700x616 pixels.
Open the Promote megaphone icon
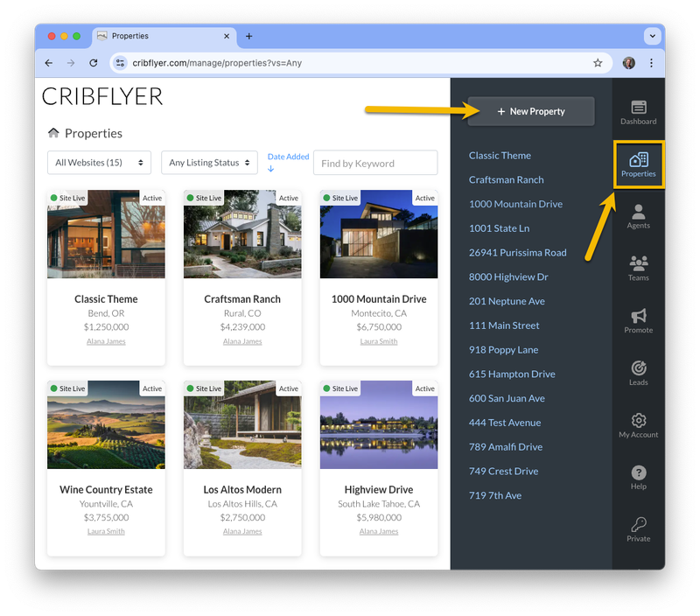[x=639, y=321]
